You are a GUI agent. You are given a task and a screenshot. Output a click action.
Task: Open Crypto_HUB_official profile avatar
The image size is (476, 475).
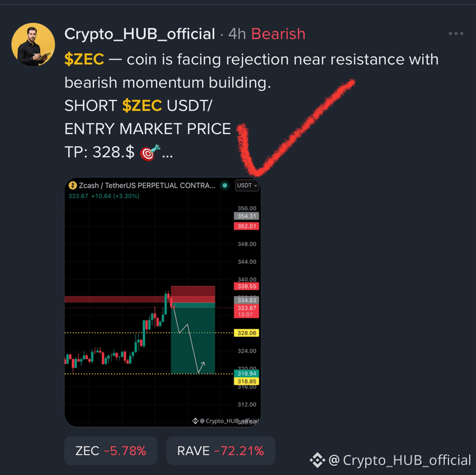click(x=33, y=44)
